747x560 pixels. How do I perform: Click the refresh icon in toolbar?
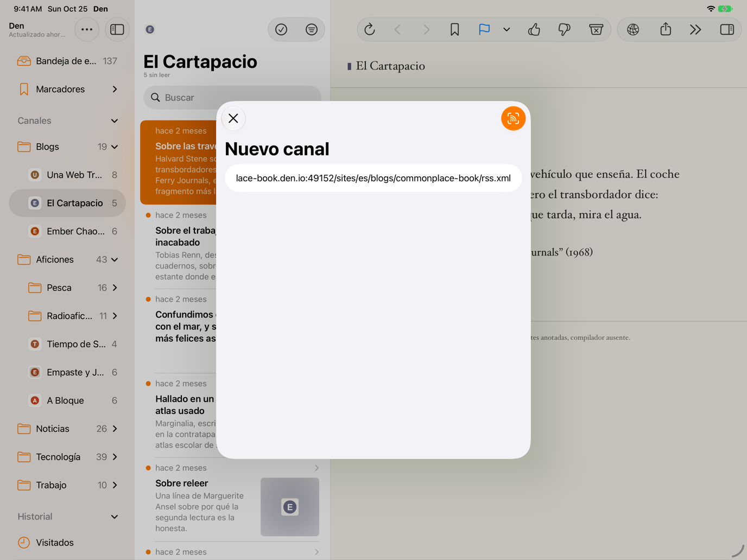[x=370, y=29]
